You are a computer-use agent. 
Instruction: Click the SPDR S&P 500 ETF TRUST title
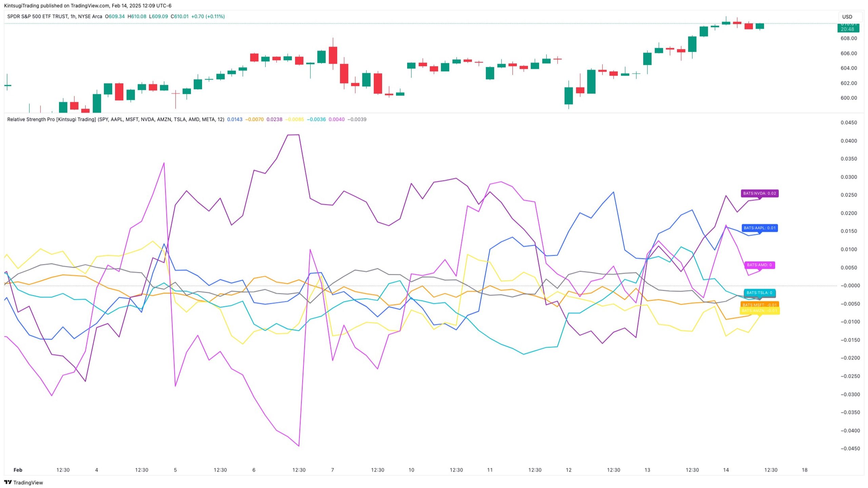pos(37,16)
